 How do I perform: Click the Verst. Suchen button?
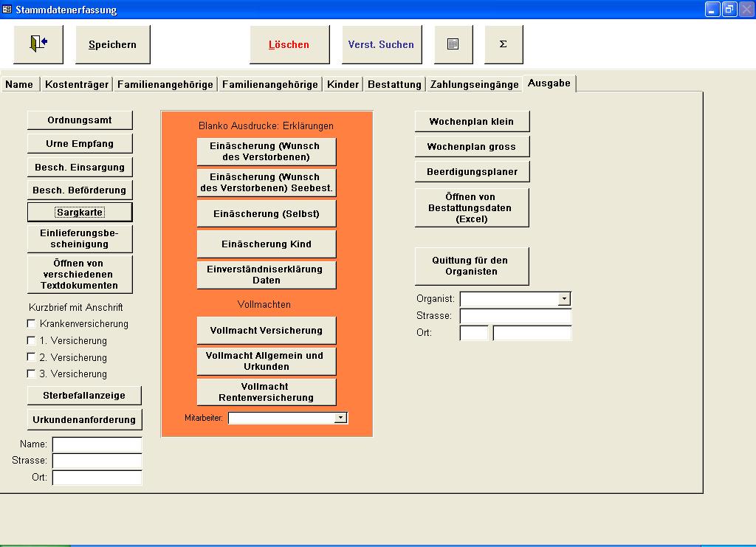(x=381, y=44)
